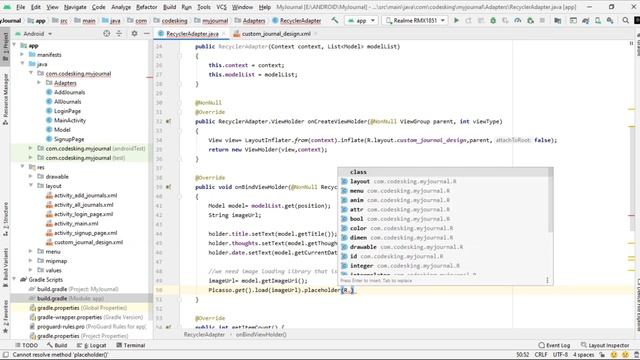Open the VCS menu
Image resolution: width=640 pixels, height=360 pixels.
click(221, 7)
